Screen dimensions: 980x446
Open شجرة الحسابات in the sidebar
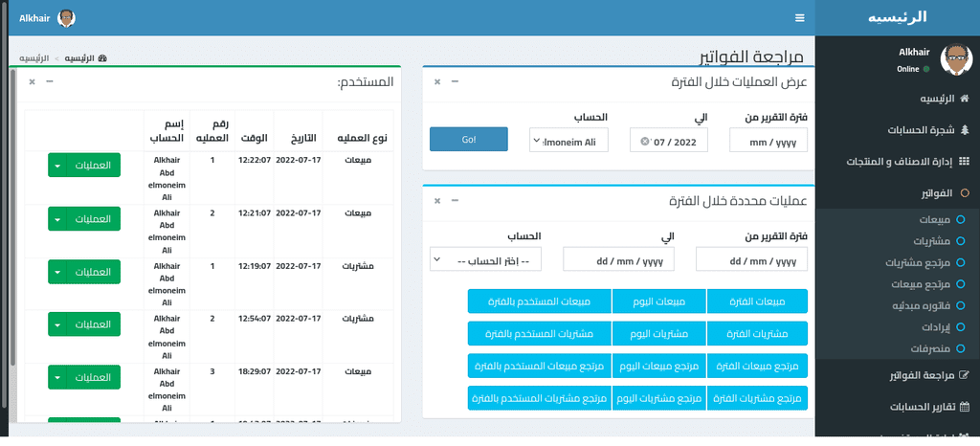click(898, 130)
